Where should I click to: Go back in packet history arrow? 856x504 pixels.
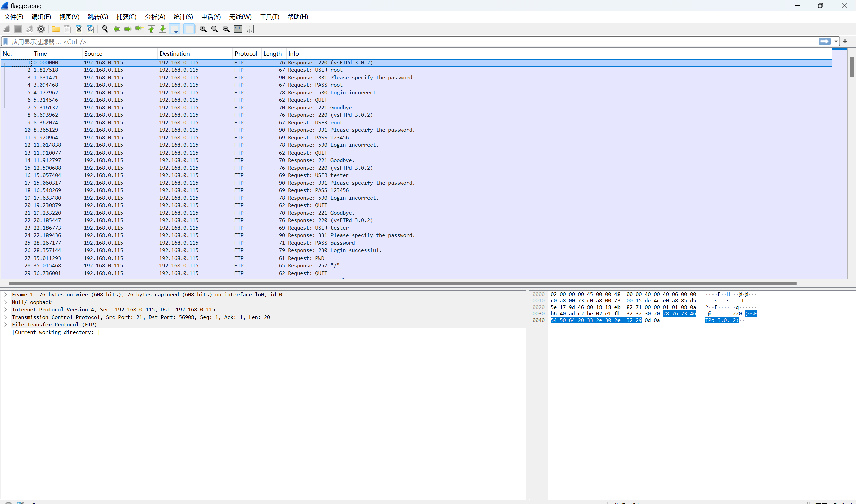click(116, 29)
